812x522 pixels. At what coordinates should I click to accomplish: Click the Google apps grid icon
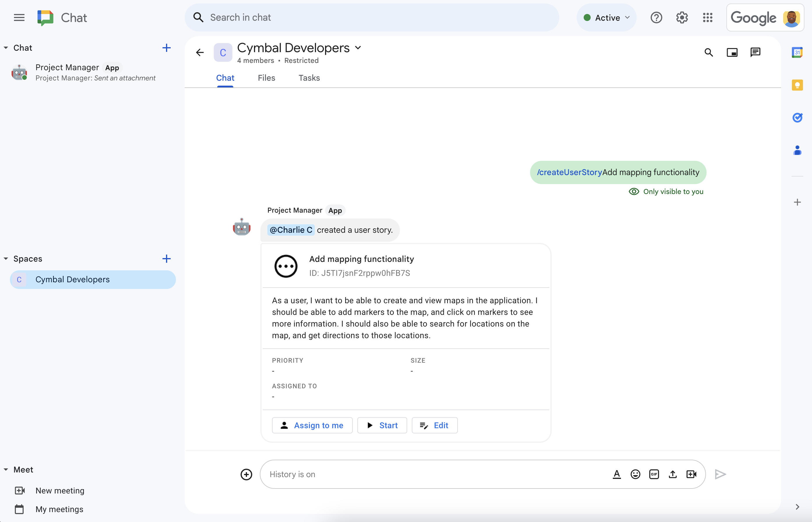(x=708, y=17)
